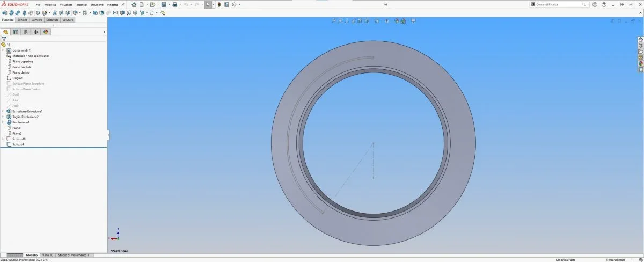This screenshot has height=262, width=644.
Task: Open the DisplayManager color sphere tab
Action: 46,32
